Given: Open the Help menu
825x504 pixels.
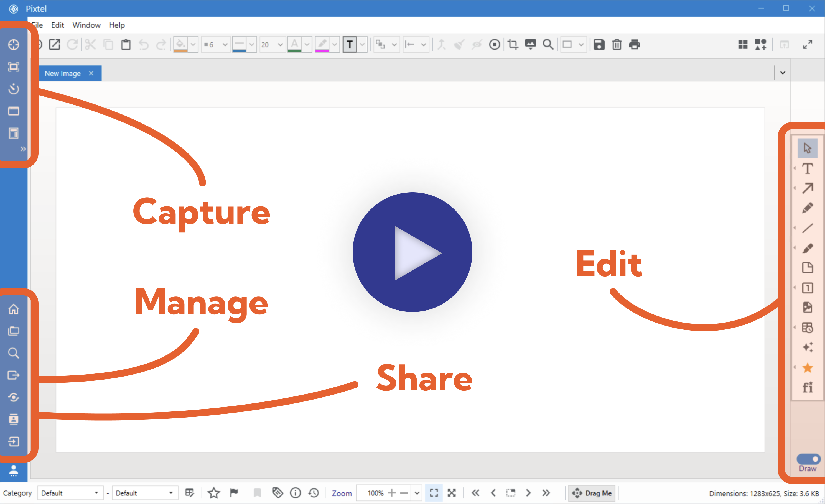Looking at the screenshot, I should (x=116, y=25).
